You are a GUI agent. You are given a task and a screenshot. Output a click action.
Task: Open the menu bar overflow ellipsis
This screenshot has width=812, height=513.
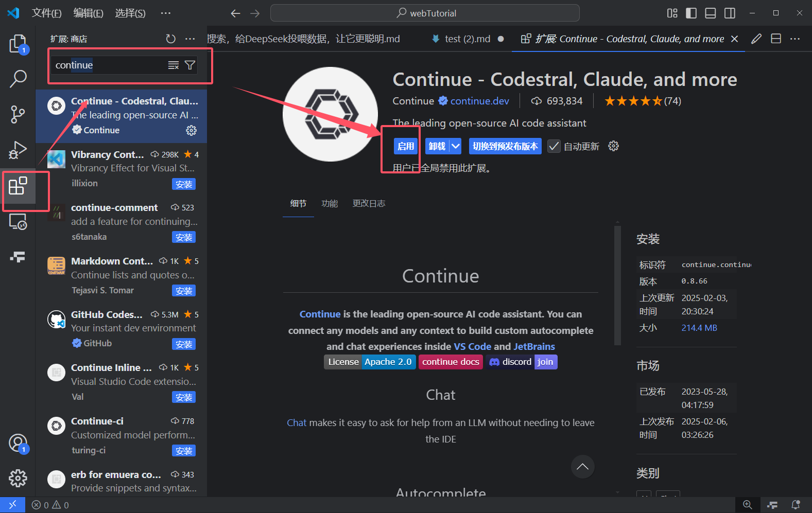tap(165, 13)
